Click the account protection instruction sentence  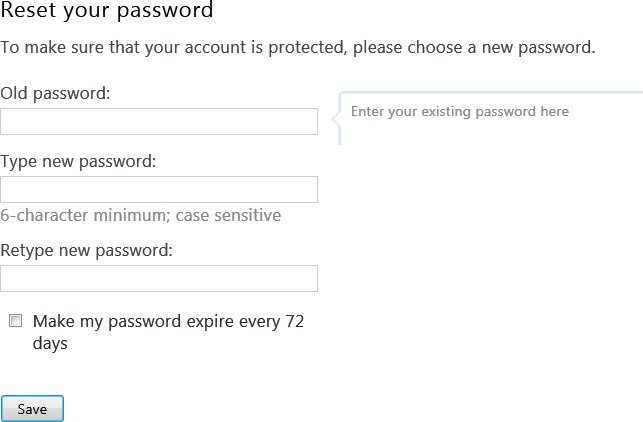(297, 47)
